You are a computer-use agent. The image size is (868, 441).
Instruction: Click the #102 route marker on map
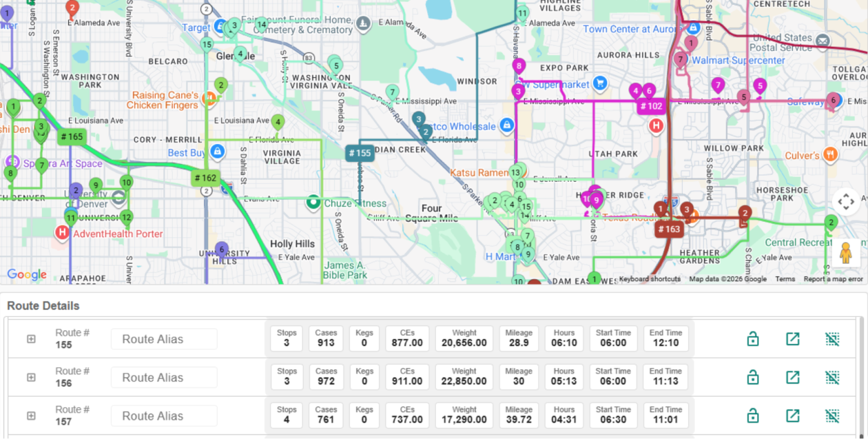pyautogui.click(x=650, y=106)
